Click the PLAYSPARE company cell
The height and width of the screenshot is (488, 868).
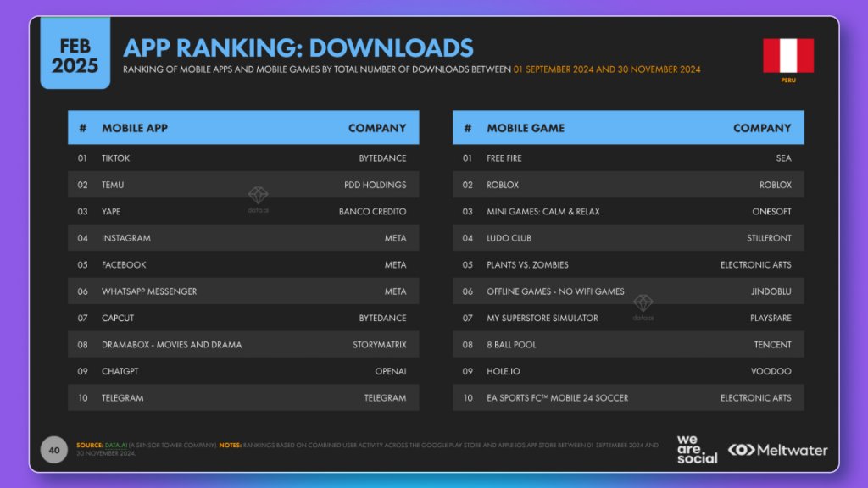coord(771,318)
